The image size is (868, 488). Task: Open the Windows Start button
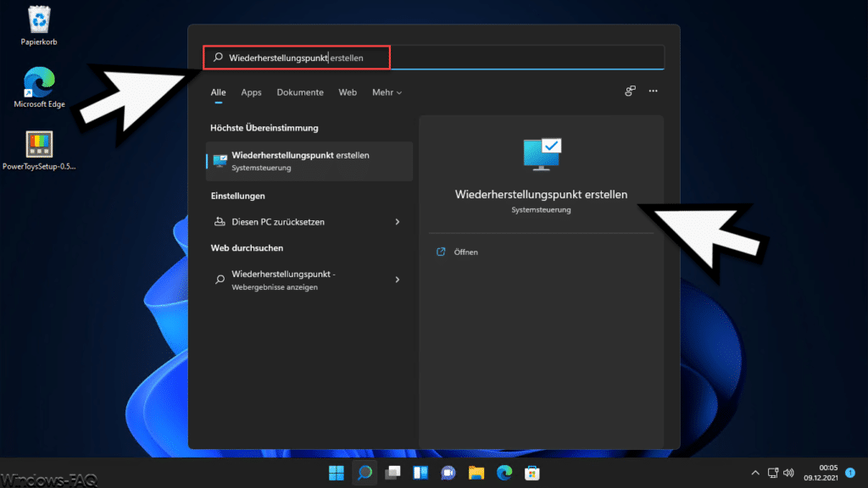click(x=336, y=473)
